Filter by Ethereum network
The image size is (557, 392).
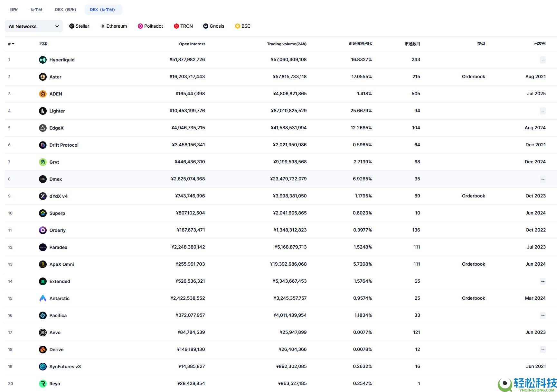[x=114, y=26]
